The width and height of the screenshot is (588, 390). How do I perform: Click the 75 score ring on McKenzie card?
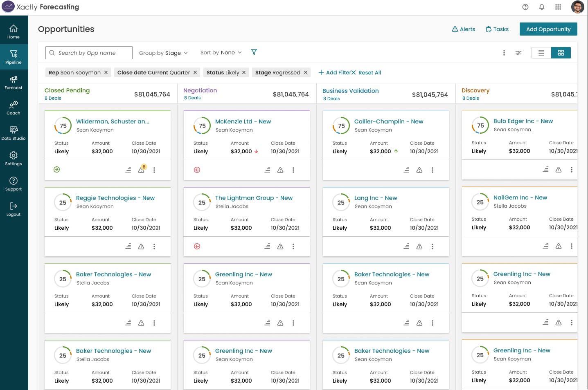202,126
